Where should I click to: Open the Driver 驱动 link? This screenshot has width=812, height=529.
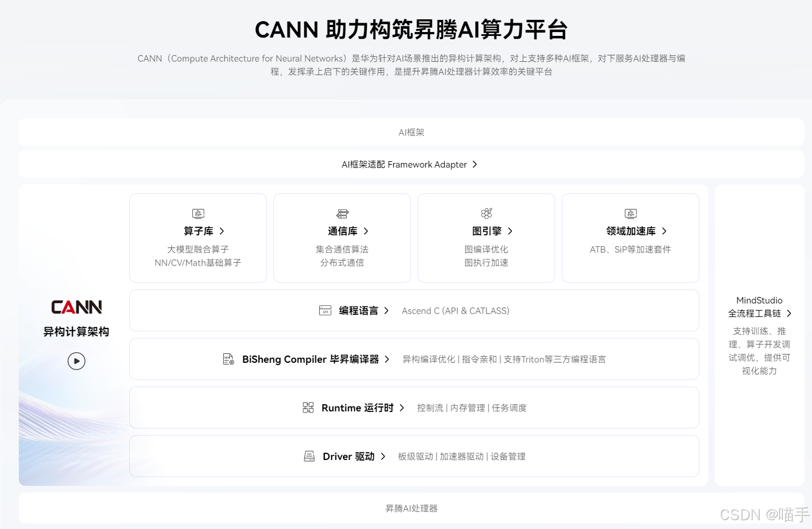(349, 456)
